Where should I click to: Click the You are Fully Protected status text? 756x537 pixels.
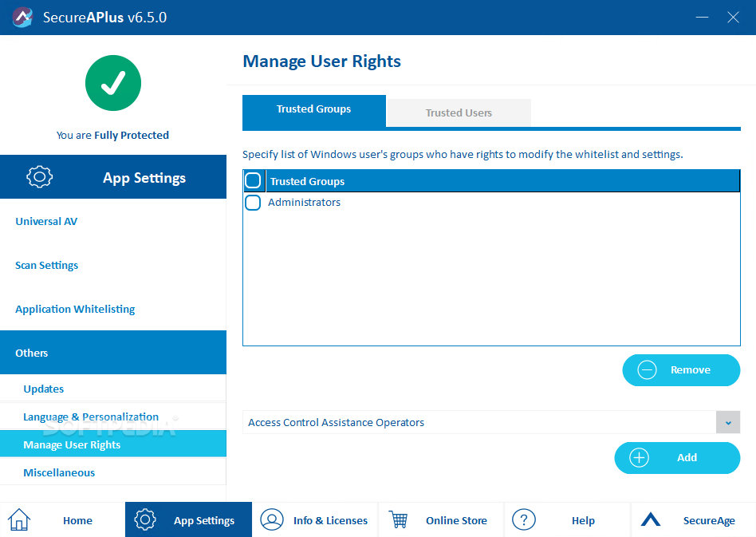point(112,135)
